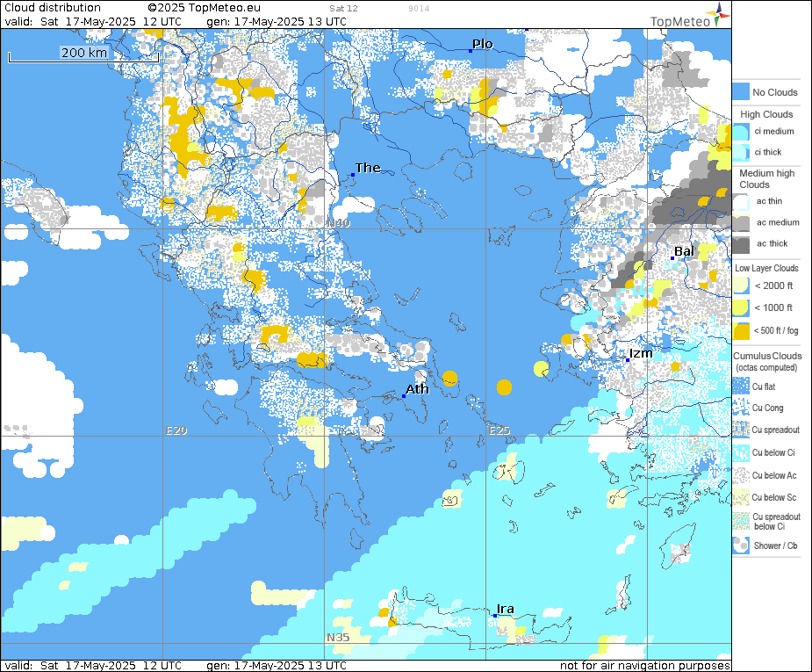Click the E20 longitude label
812x672 pixels.
[176, 430]
